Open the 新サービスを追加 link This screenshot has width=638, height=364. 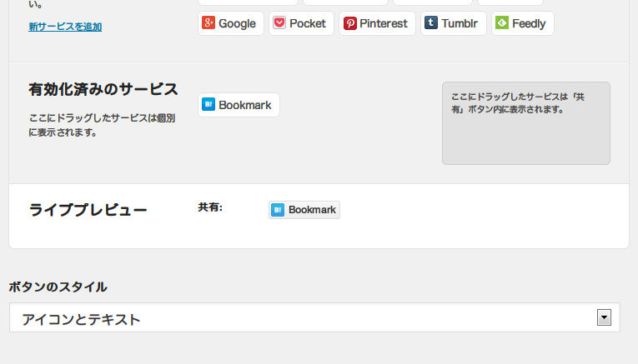[x=65, y=27]
